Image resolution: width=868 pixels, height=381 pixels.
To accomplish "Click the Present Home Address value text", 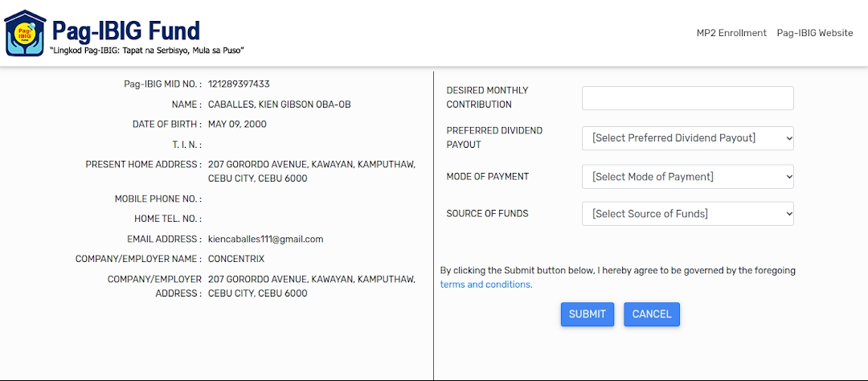I will click(x=311, y=171).
